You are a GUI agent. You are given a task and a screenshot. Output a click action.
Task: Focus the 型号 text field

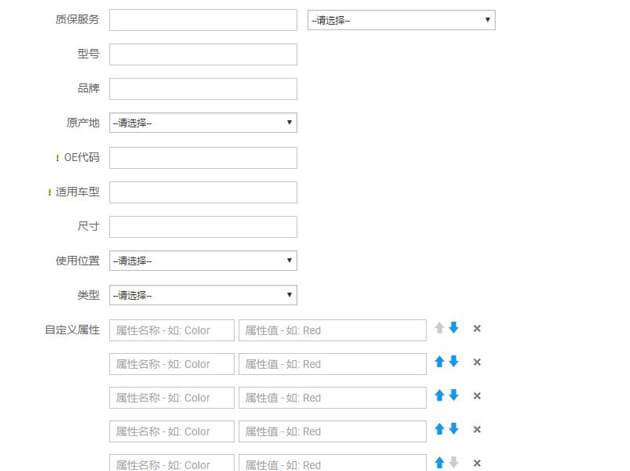coord(203,54)
